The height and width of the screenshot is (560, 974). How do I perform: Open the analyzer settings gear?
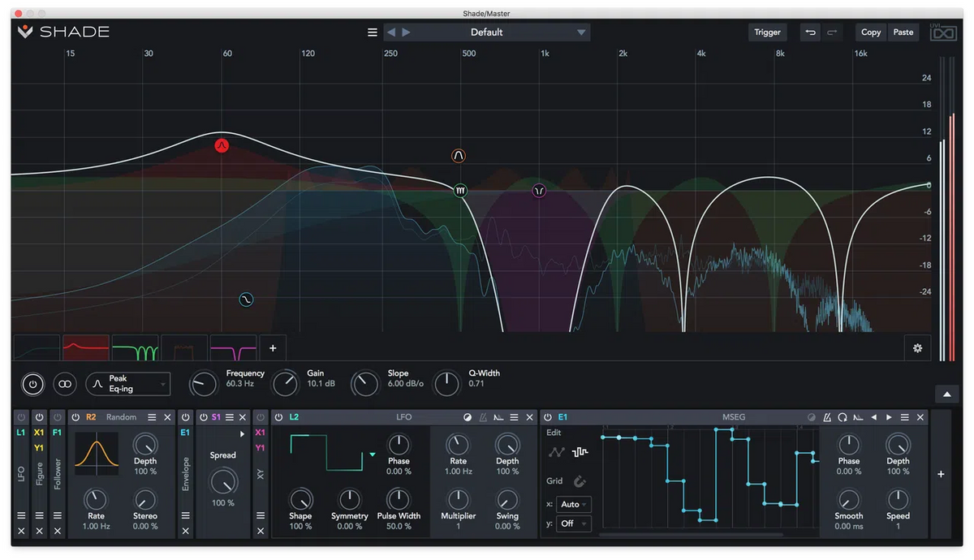917,348
